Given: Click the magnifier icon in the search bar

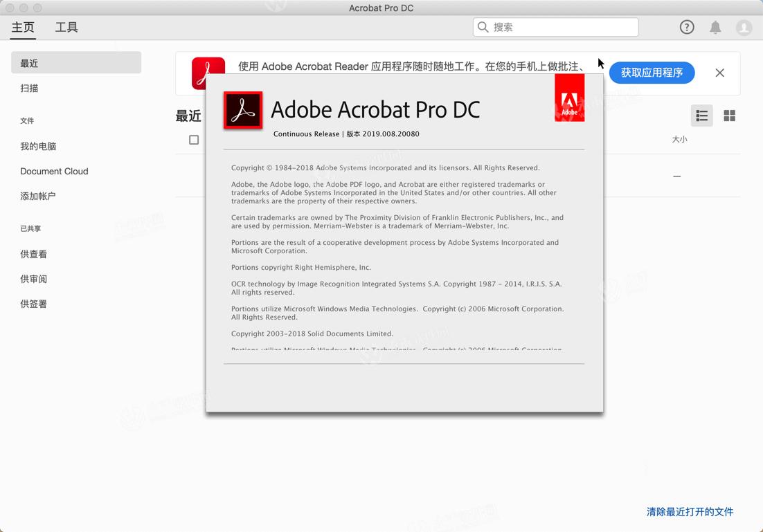Looking at the screenshot, I should pos(483,26).
